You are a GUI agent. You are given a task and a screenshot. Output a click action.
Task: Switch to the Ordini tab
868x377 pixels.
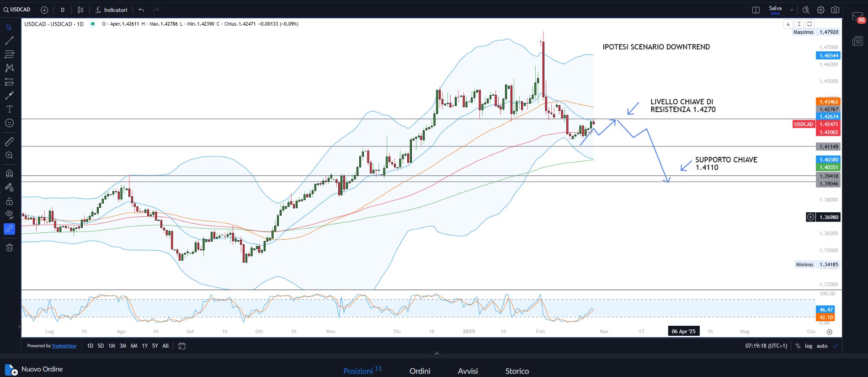pyautogui.click(x=420, y=371)
